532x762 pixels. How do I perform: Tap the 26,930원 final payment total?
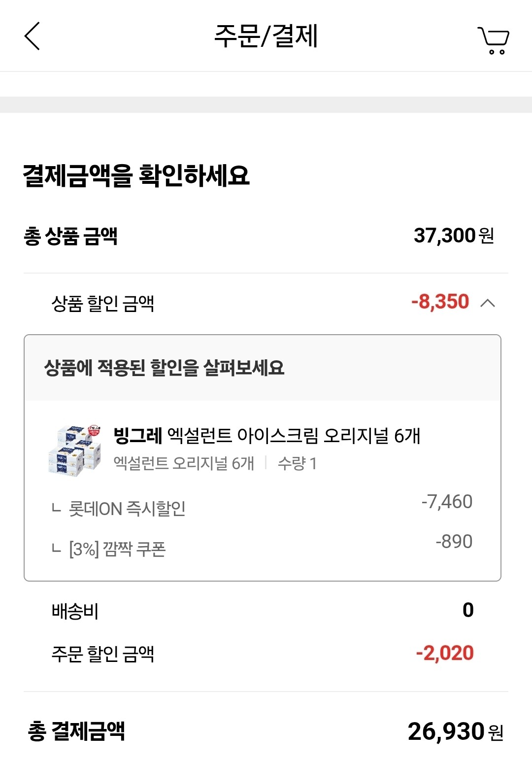[455, 731]
